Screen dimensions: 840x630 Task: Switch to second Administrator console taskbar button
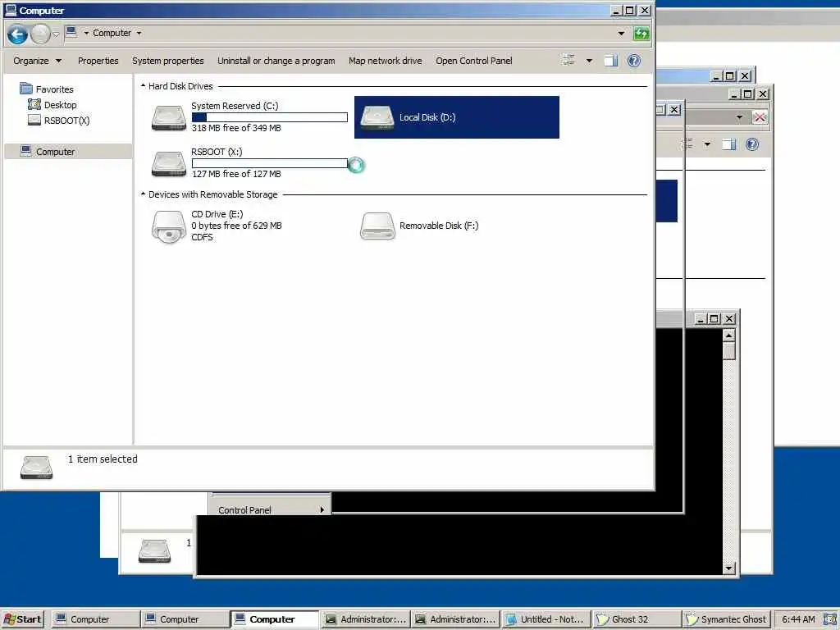[x=454, y=619]
